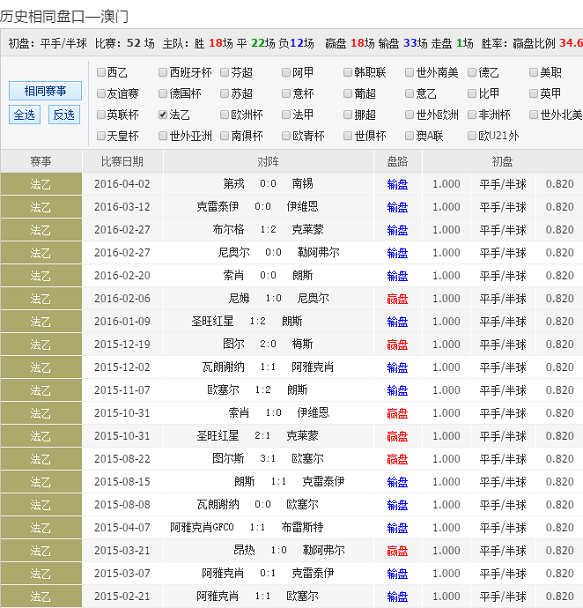Click 赢盘 for 索肖 vs 伊维恩
This screenshot has height=608, width=583.
click(x=397, y=413)
